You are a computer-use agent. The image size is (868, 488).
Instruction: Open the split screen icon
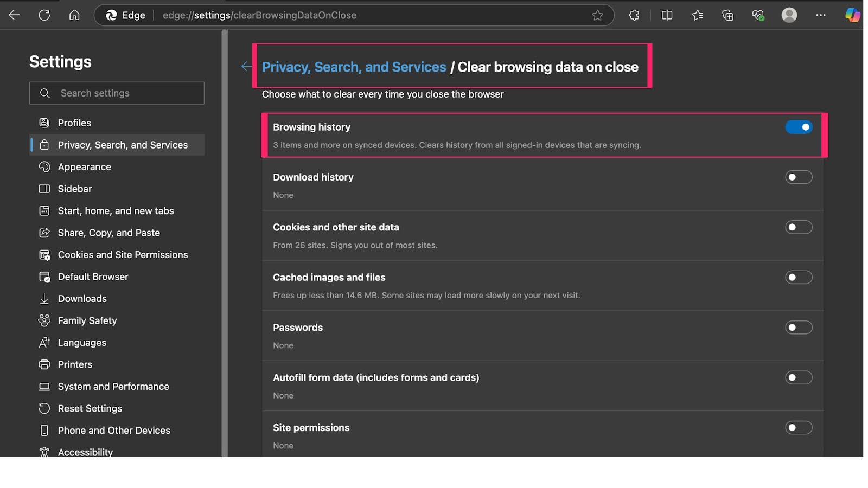tap(667, 15)
